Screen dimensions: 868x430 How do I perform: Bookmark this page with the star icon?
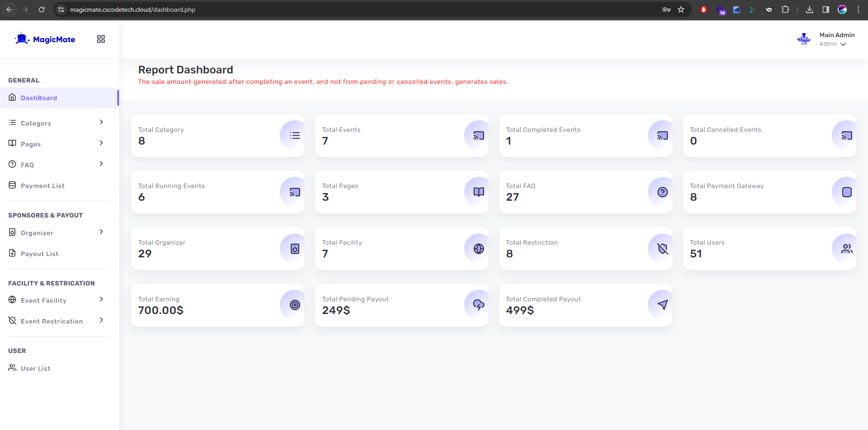[681, 10]
